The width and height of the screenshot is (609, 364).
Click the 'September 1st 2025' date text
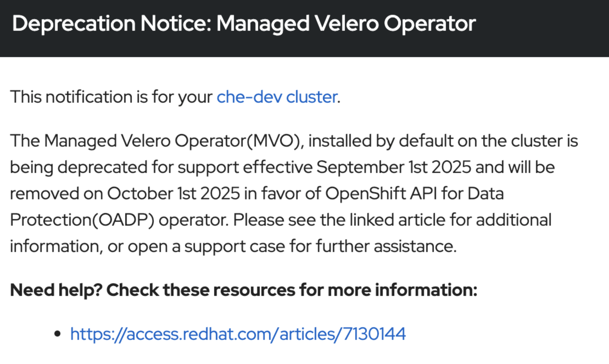pyautogui.click(x=393, y=167)
